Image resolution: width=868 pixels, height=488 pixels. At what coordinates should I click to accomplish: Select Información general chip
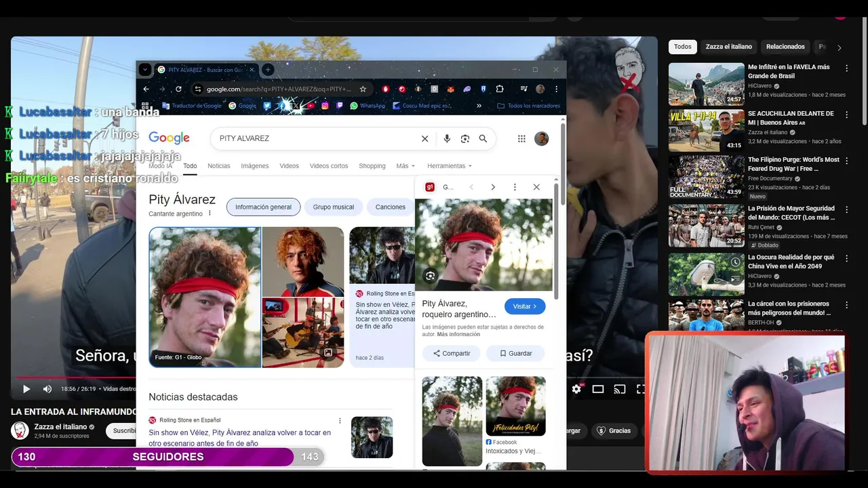pyautogui.click(x=263, y=207)
